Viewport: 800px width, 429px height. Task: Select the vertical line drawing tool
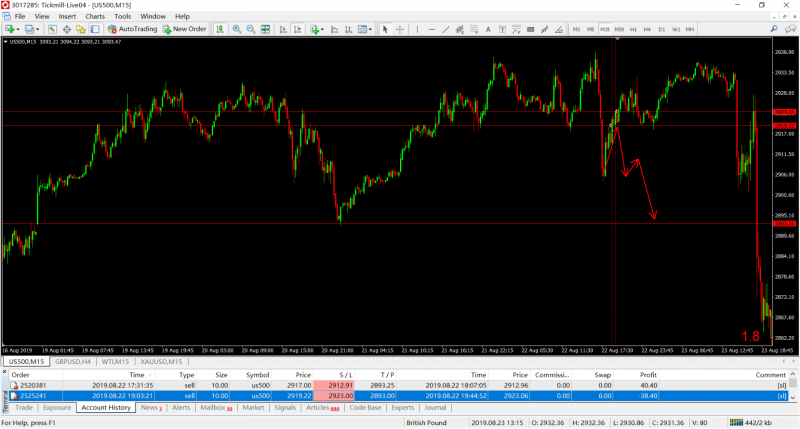(x=417, y=29)
